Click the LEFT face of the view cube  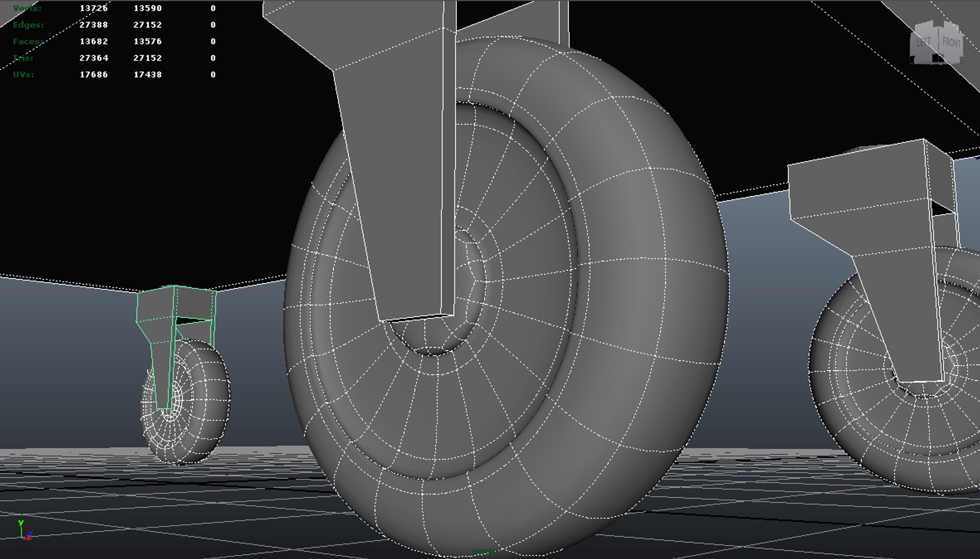pos(923,43)
